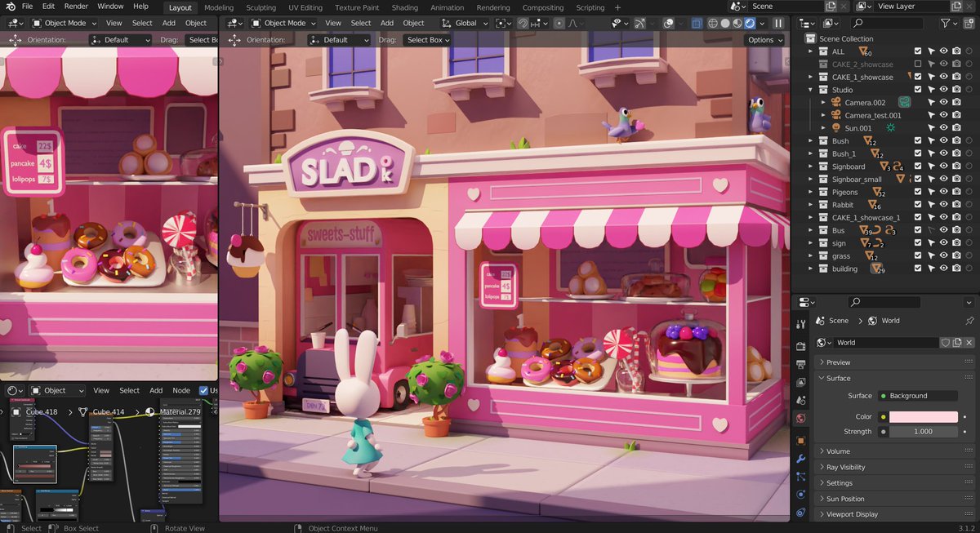
Task: Switch to the Compositing workspace tab
Action: 543,7
